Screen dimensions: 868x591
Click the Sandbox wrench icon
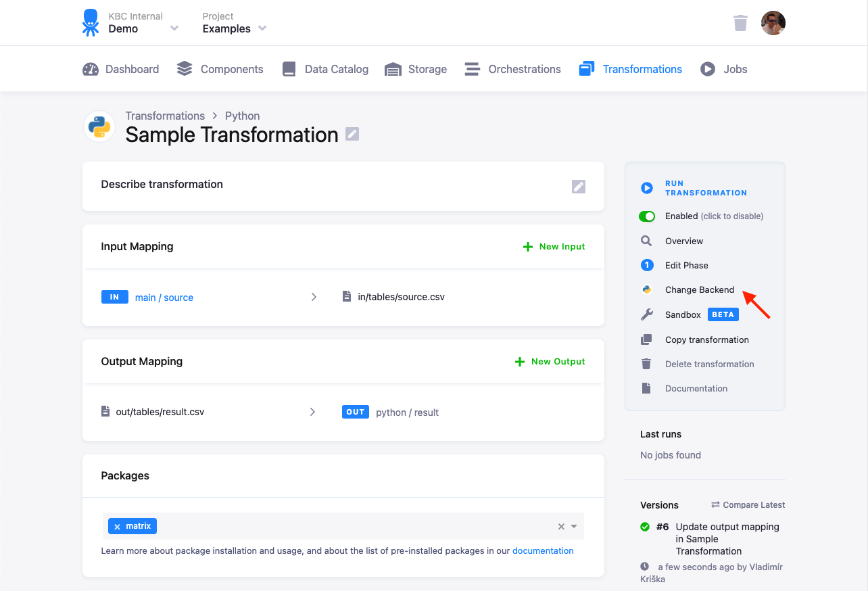point(646,314)
